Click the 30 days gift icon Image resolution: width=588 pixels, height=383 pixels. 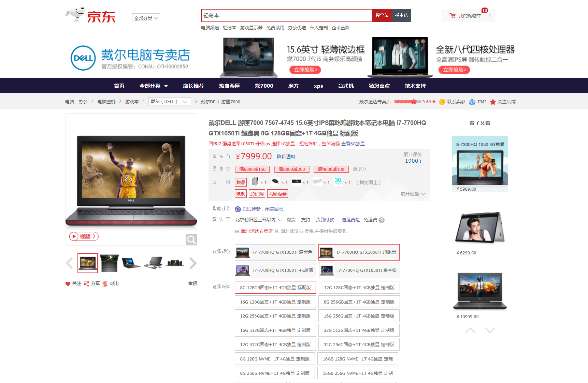(339, 181)
